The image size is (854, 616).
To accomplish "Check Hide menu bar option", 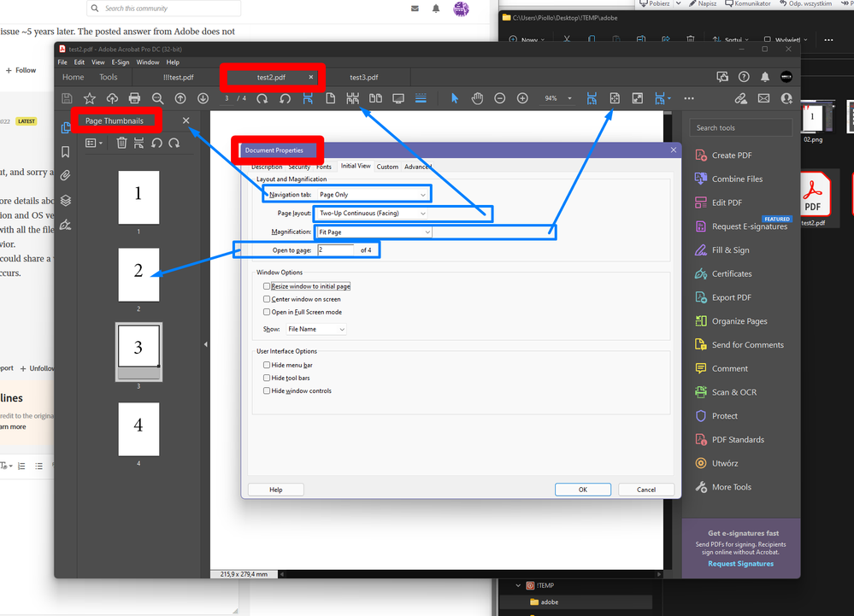I will (267, 365).
